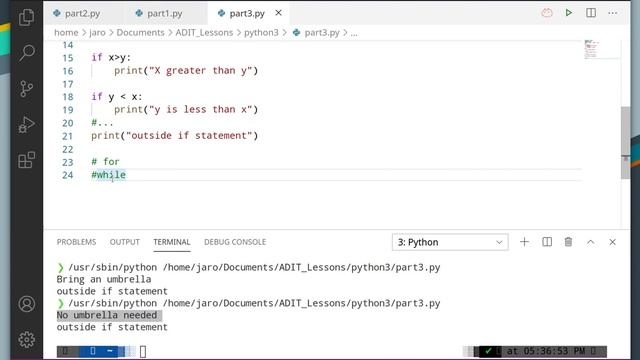Viewport: 640px width, 360px height.
Task: Click the red face icon in the editor toolbar
Action: pos(547,13)
